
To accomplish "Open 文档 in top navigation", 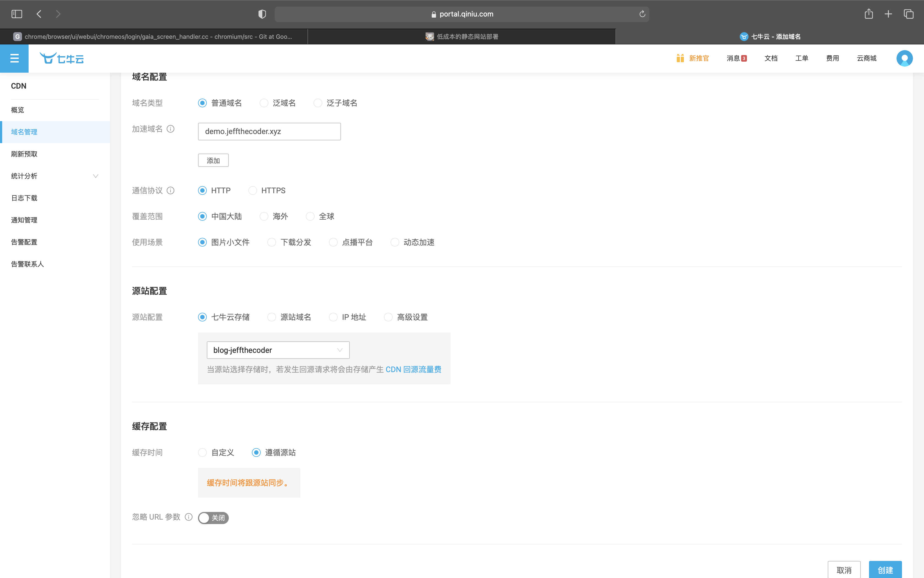I will 771,58.
